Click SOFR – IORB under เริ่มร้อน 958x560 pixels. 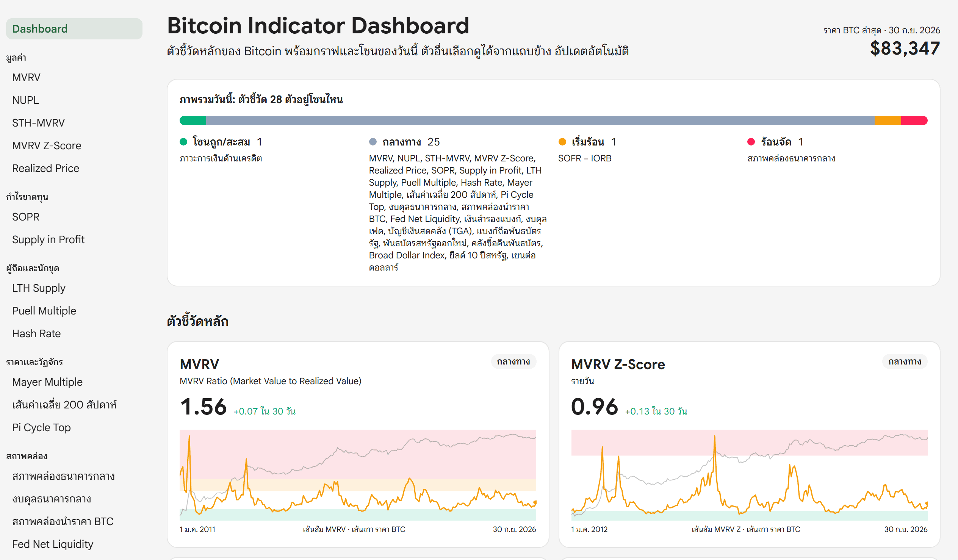(x=585, y=158)
